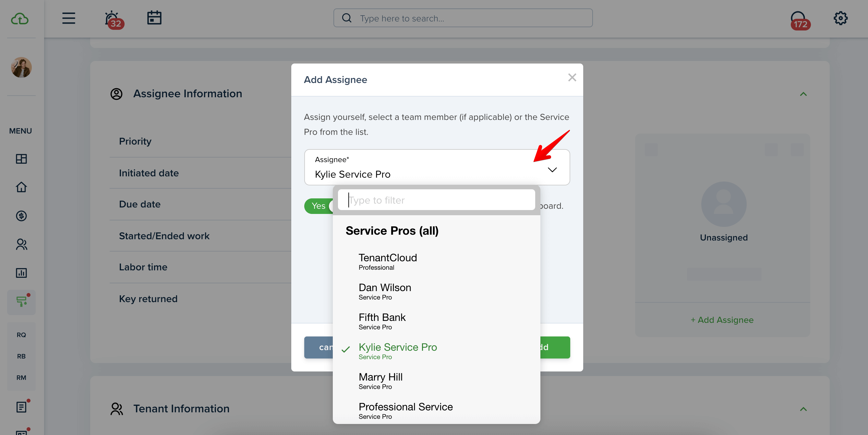The width and height of the screenshot is (868, 435).
Task: Open the properties house icon
Action: (x=21, y=187)
